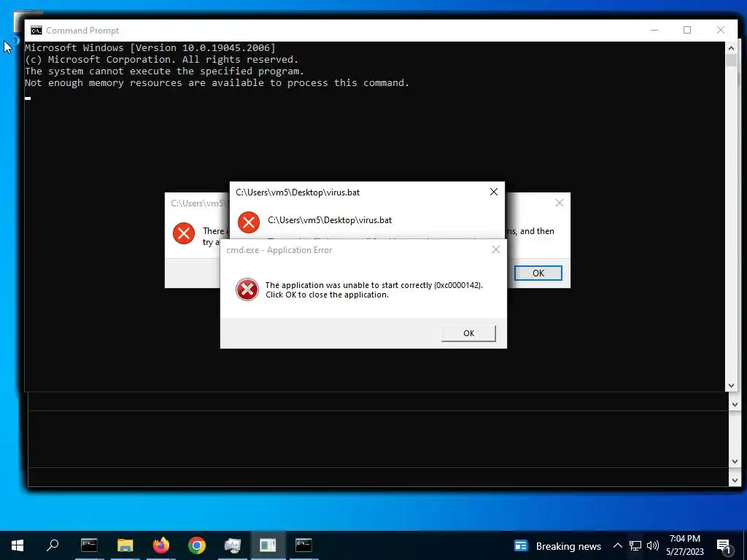Click the 0xc0000142 error message text
747x560 pixels.
coord(374,289)
